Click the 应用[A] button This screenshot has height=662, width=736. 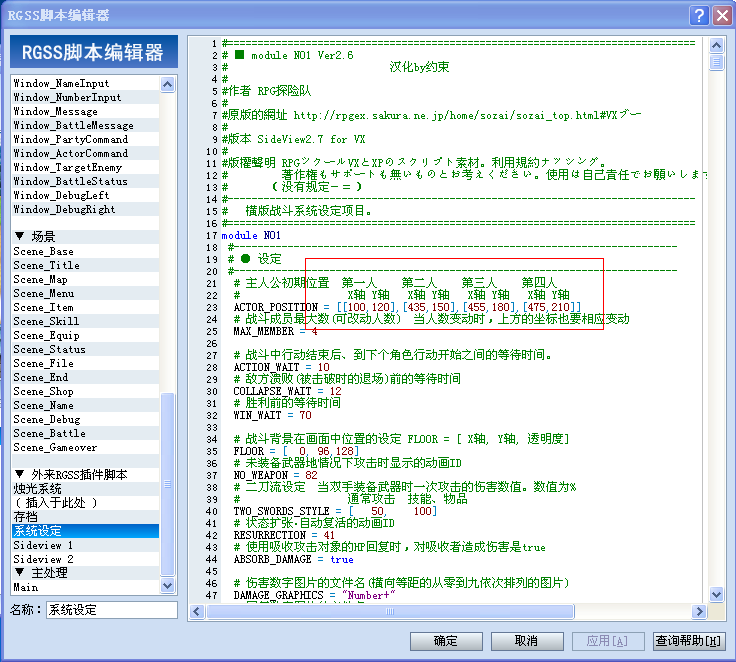click(x=607, y=641)
